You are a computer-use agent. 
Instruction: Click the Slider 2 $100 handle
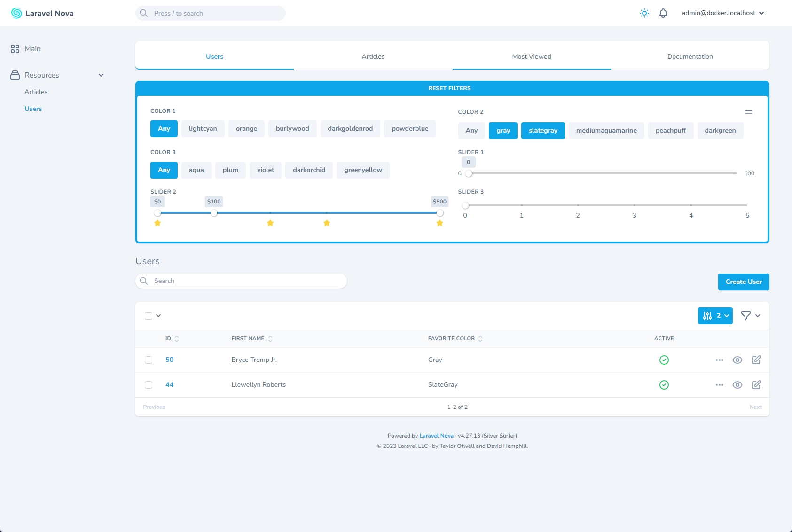(214, 213)
